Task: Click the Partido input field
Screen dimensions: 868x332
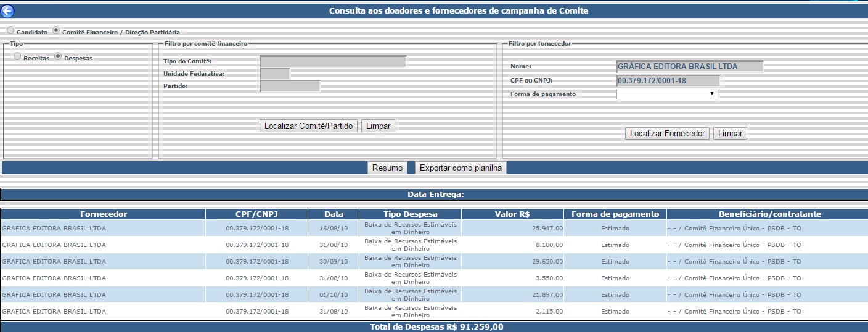Action: click(x=290, y=86)
